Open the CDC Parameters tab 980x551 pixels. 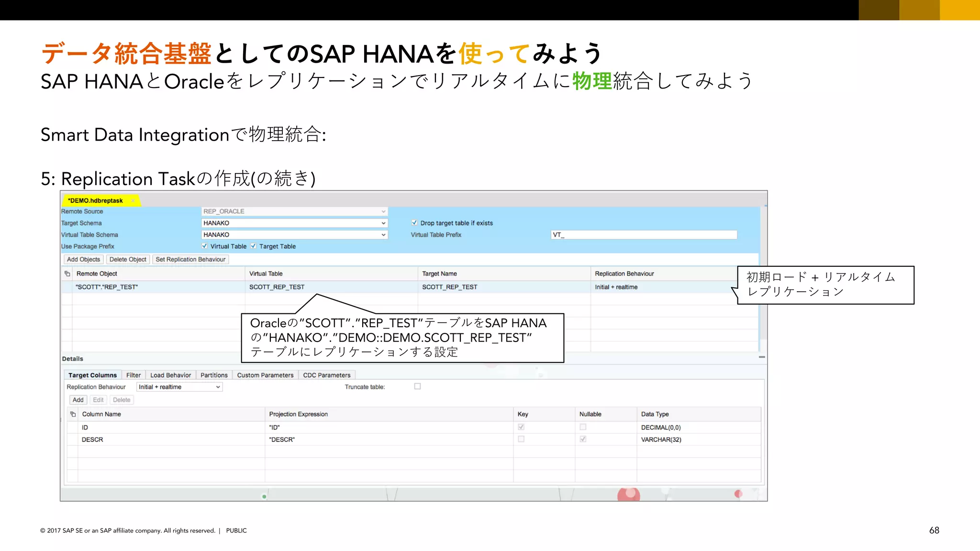click(327, 375)
